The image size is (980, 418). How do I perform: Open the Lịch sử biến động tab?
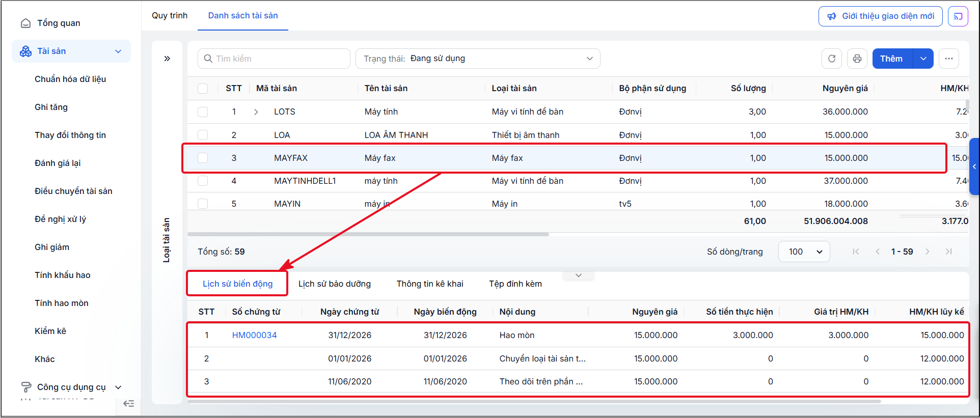(237, 284)
